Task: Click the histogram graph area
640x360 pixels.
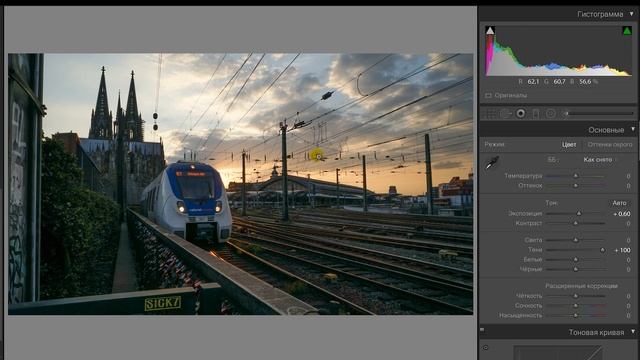Action: (x=558, y=51)
